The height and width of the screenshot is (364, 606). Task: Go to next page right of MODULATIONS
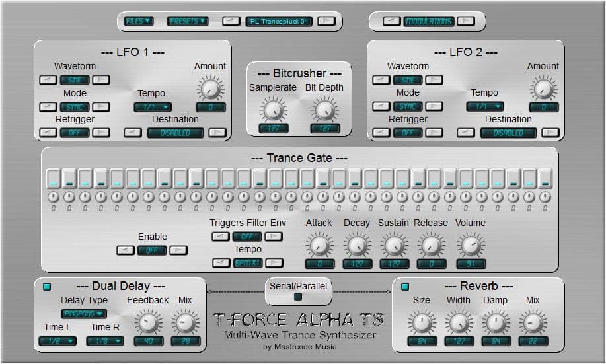coord(466,21)
